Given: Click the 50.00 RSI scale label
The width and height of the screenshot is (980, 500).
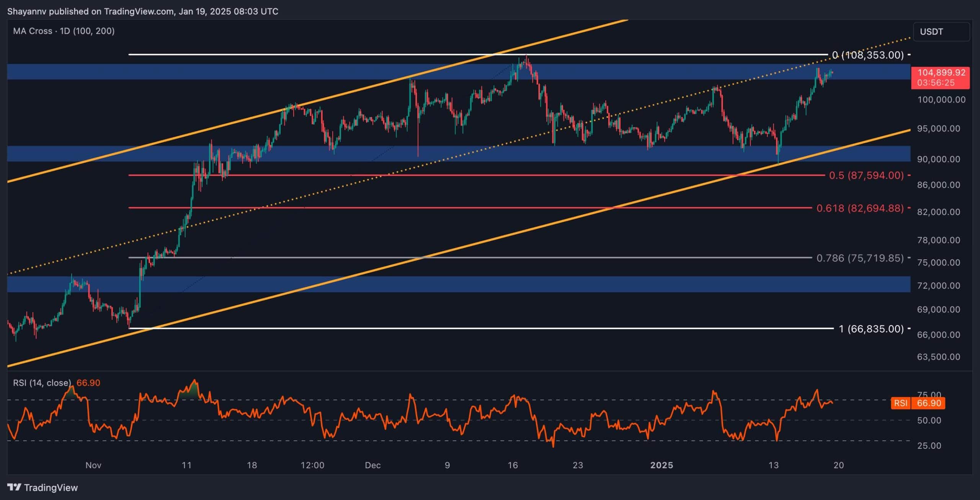Looking at the screenshot, I should point(929,420).
